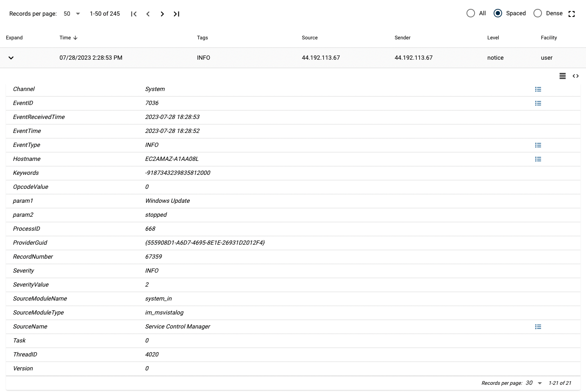
Task: Switch detail view to table list icon
Action: 563,76
